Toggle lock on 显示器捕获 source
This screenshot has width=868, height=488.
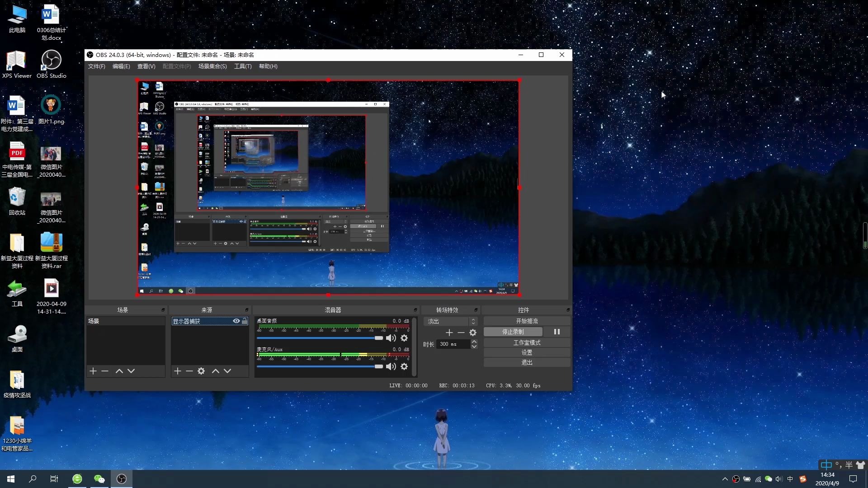(245, 321)
